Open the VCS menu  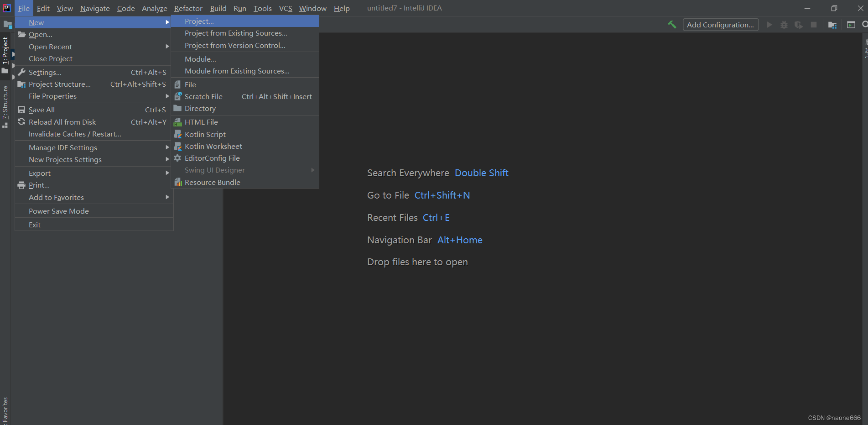286,8
